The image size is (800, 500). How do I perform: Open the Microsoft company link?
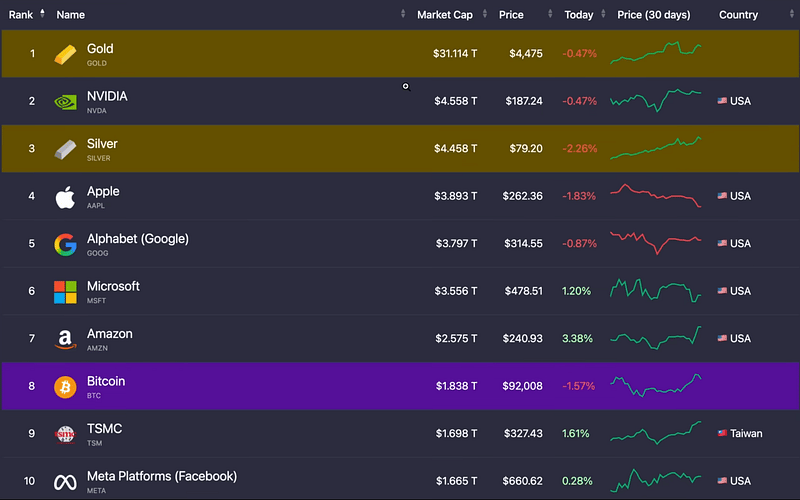[x=113, y=286]
